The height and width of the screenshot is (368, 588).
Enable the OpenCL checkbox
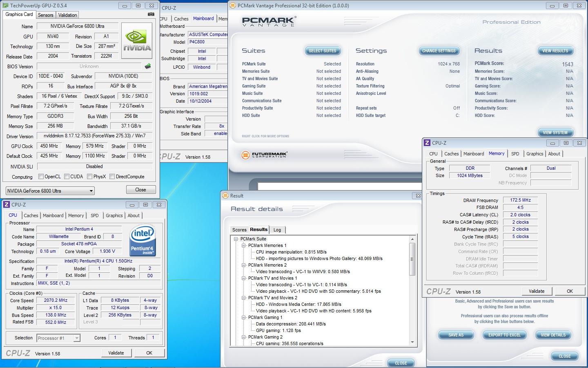41,177
